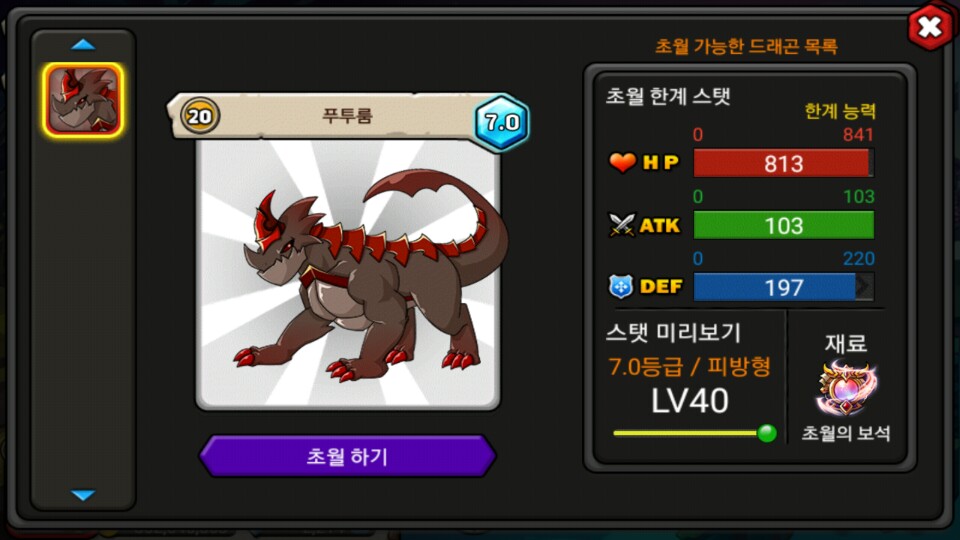Select the 푸투룸 dragon thumbnail in the list
The width and height of the screenshot is (960, 540).
click(83, 100)
